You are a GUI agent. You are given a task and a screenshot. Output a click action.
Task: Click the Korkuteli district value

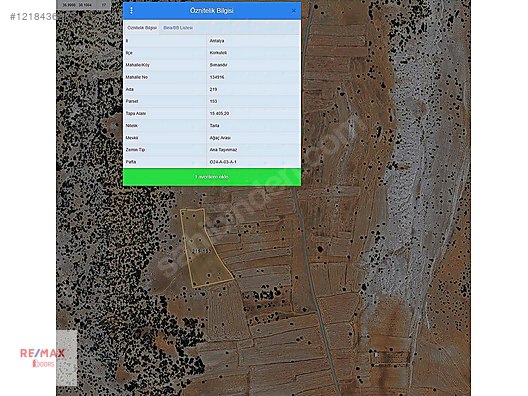point(218,53)
